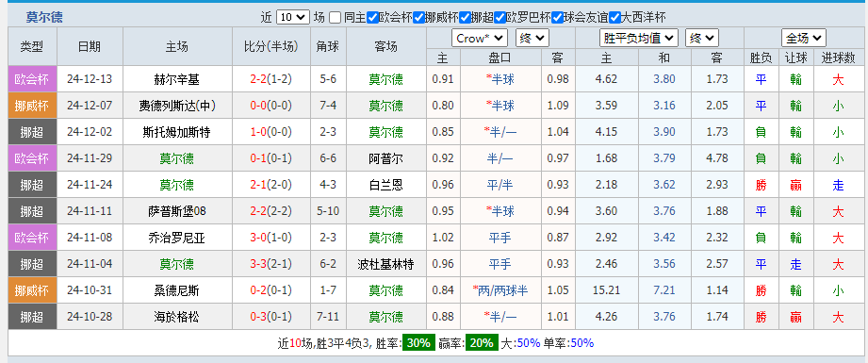Click the 1-0(0-0) score on 24-12-02 row
The height and width of the screenshot is (363, 868).
[271, 132]
